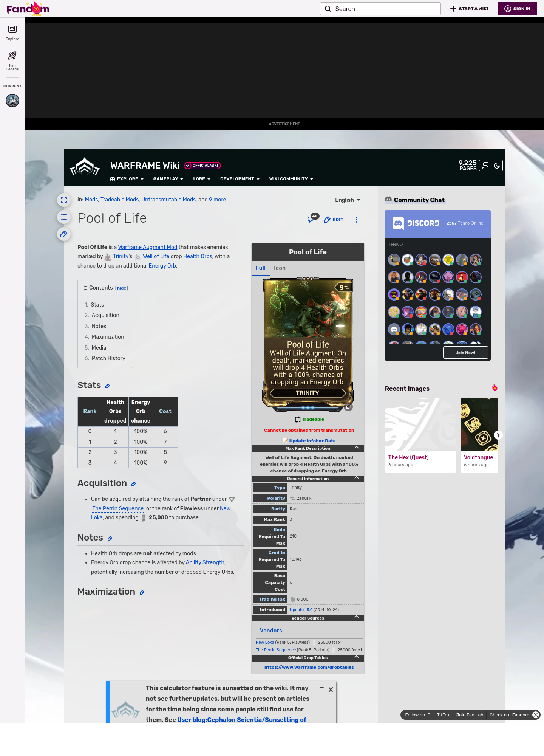Click START A WIKI
The height and width of the screenshot is (756, 544).
click(469, 9)
